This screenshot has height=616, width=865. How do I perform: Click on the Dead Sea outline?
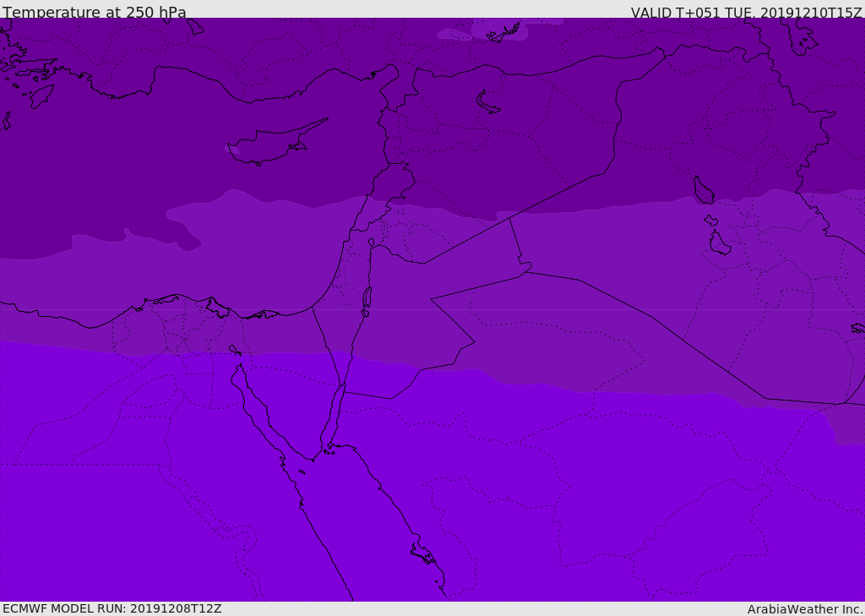367,297
